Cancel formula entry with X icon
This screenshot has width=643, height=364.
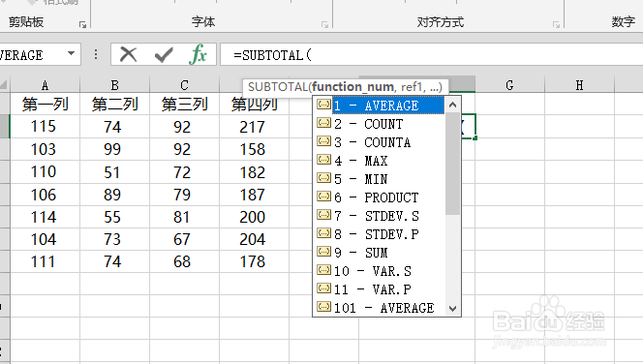point(129,54)
